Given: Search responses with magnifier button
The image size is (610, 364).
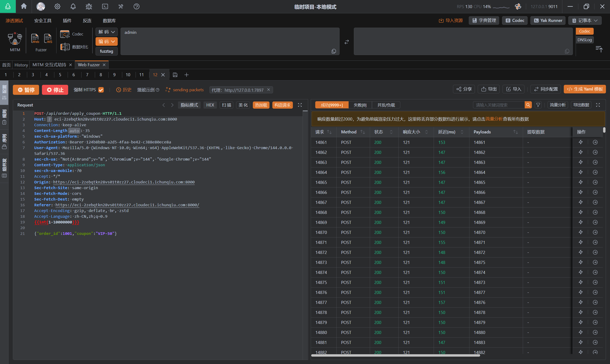Looking at the screenshot, I should click(x=528, y=105).
